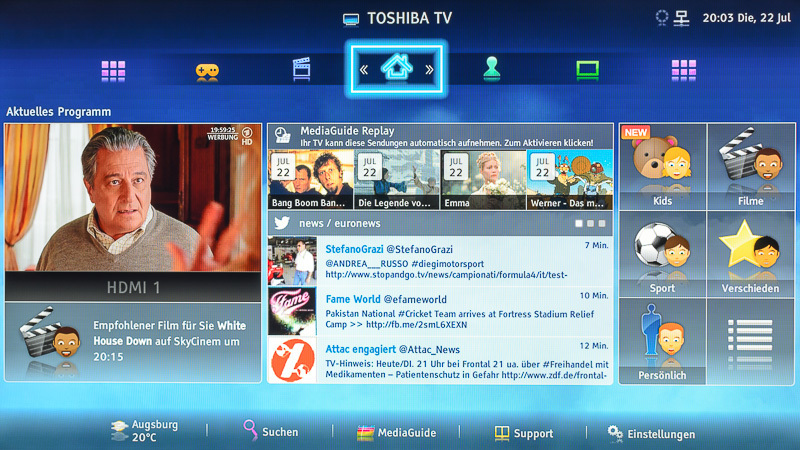Open the news / euronews feed header
The height and width of the screenshot is (450, 800).
[440, 223]
